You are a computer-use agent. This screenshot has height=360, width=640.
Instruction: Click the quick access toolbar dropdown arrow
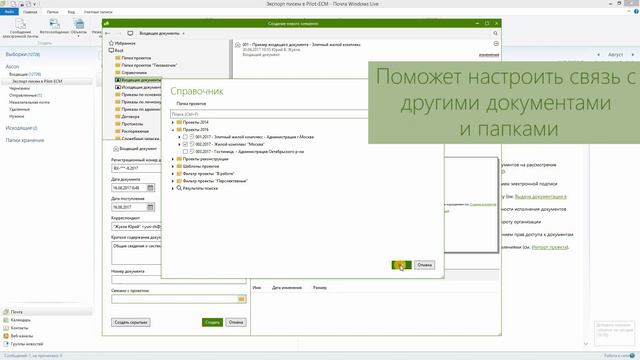pos(34,4)
